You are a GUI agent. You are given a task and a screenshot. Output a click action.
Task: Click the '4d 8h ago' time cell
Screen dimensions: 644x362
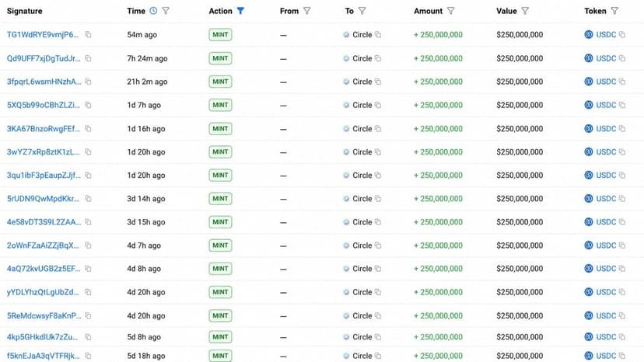point(144,269)
